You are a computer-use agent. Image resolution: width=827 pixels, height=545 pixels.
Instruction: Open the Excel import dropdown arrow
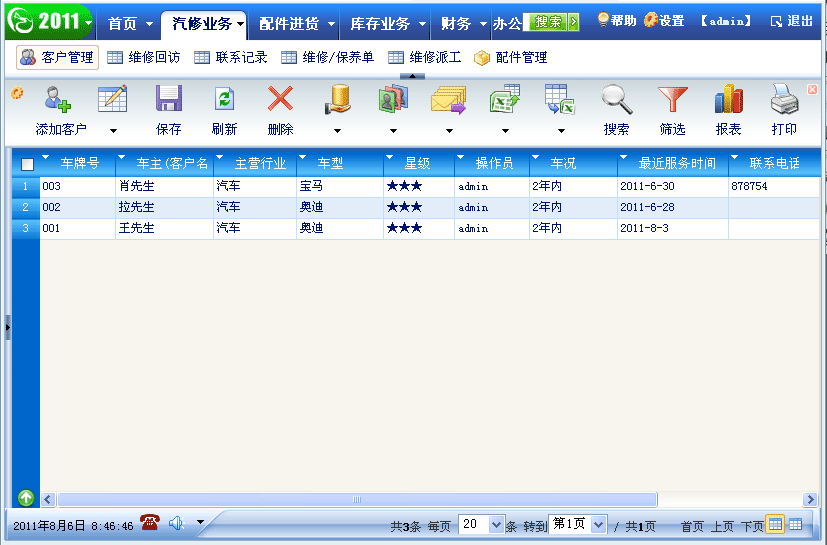pos(561,131)
